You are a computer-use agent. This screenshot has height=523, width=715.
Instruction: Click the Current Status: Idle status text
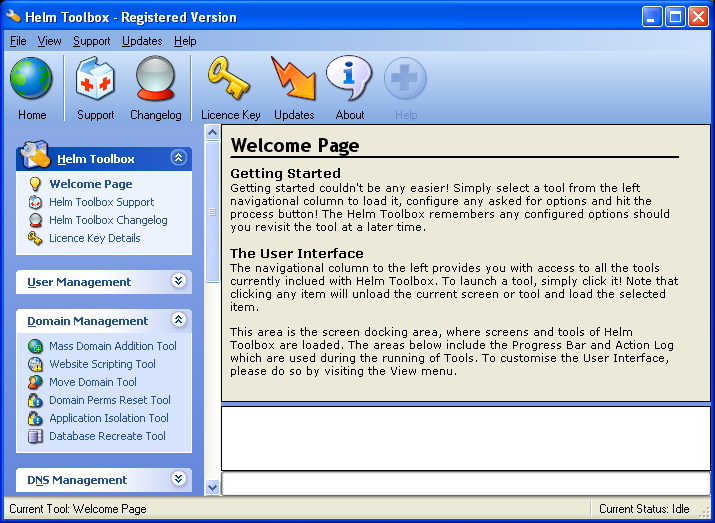(644, 509)
